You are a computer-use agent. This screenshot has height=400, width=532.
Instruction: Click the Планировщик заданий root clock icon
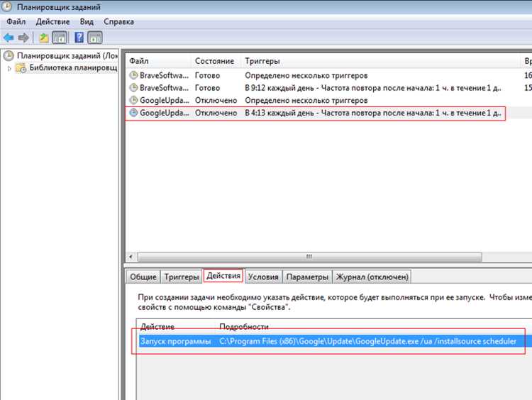tap(9, 55)
